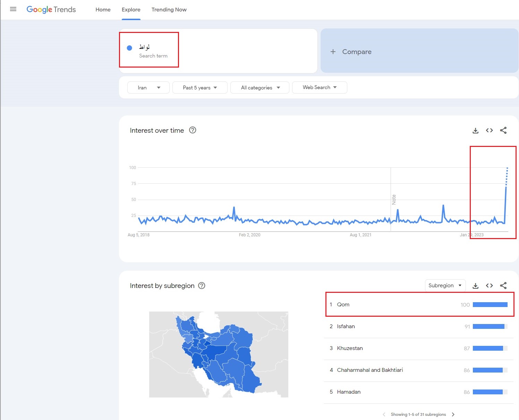Click the 'Aug 5, 2018' axis date label
Viewport: 519px width, 420px height.
click(138, 235)
